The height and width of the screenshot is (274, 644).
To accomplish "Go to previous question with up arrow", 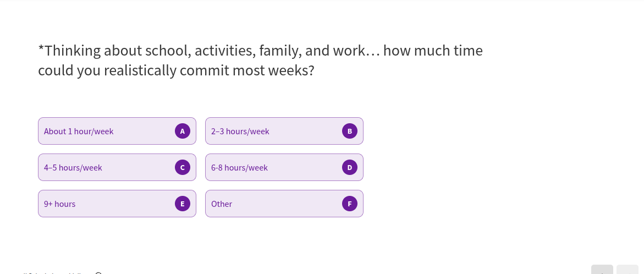I will [602, 270].
